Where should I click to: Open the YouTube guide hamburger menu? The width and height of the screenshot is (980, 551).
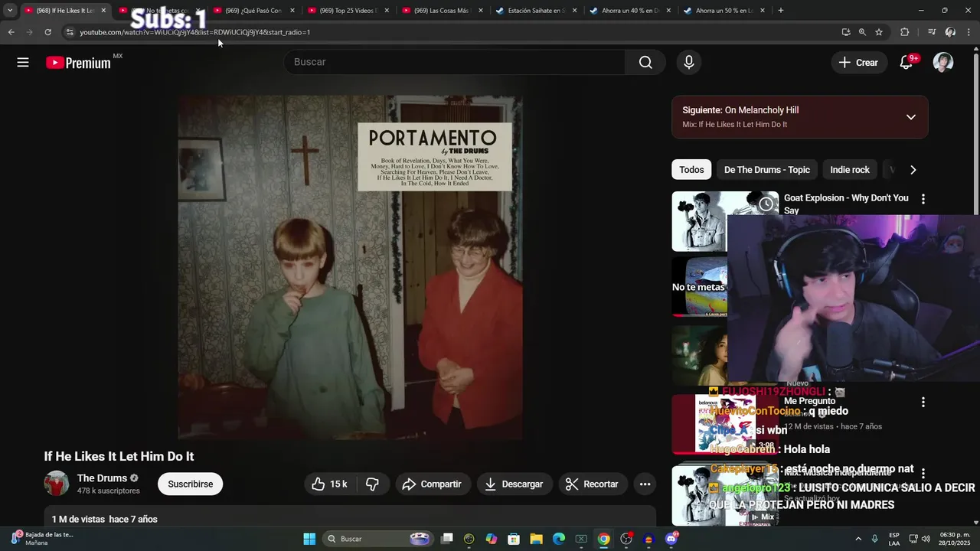(23, 62)
